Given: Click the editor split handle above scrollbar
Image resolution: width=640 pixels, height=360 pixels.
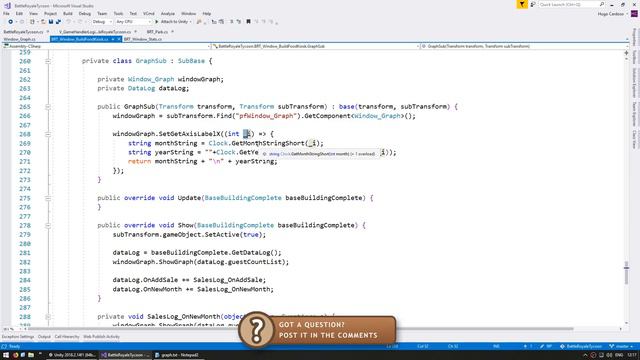Looking at the screenshot, I should (x=626, y=53).
